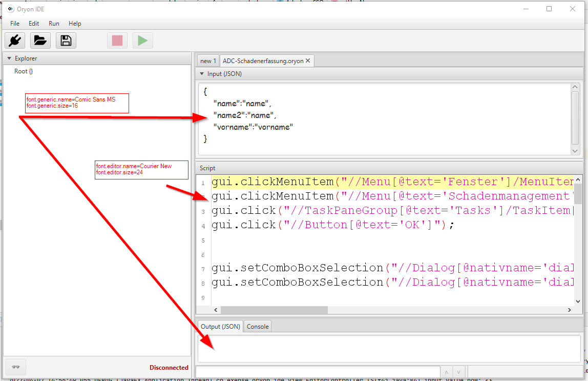Image resolution: width=588 pixels, height=381 pixels.
Task: Save the script with the floppy icon
Action: (66, 41)
